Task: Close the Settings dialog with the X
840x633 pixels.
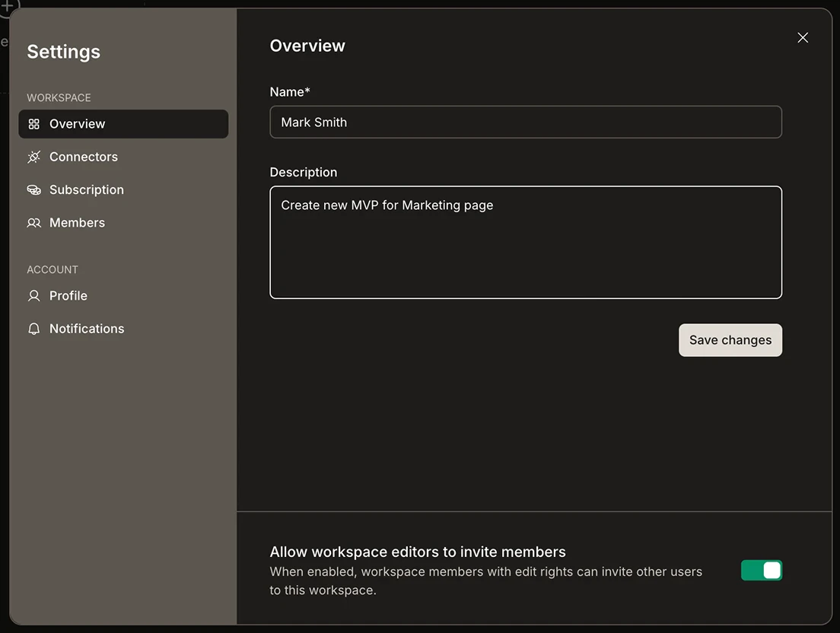Action: tap(803, 37)
